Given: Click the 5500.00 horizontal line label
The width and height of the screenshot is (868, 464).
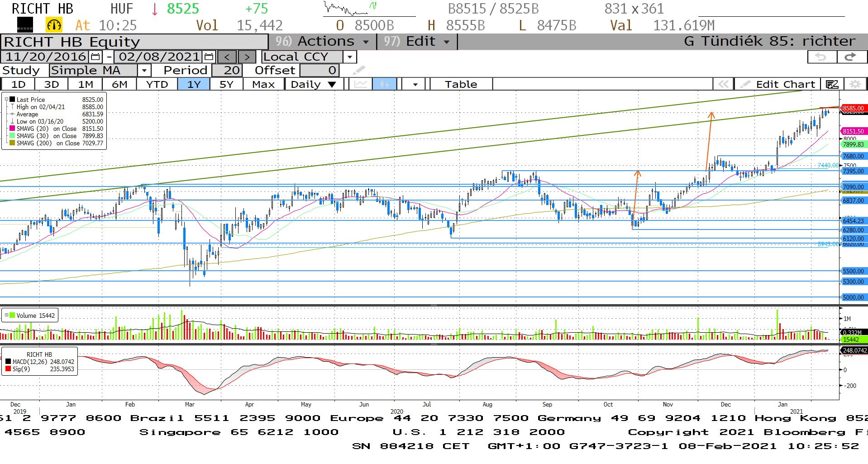Looking at the screenshot, I should pos(854,271).
